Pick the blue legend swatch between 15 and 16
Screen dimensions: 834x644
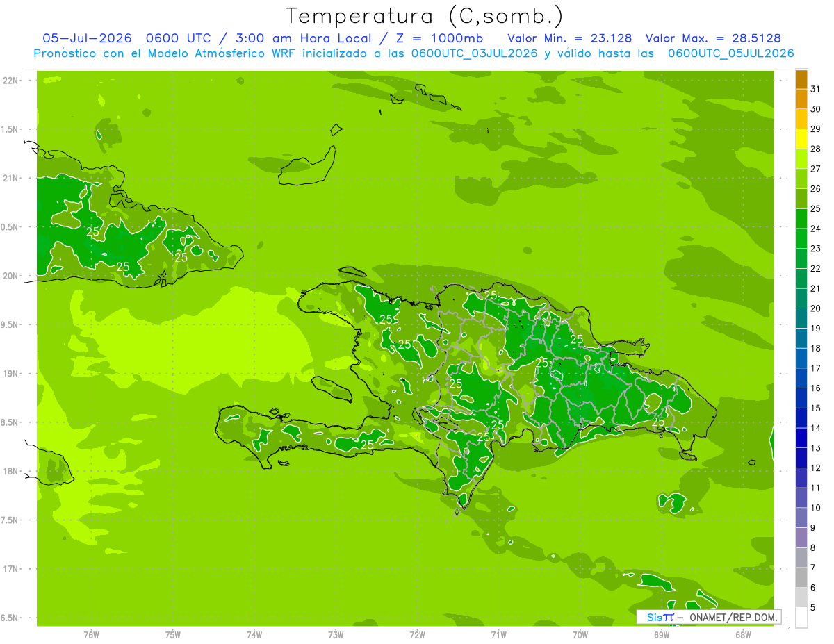pos(801,399)
